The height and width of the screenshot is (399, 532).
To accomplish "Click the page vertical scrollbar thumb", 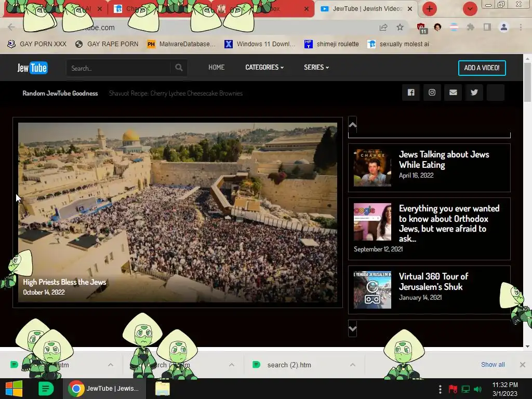I will tap(527, 82).
